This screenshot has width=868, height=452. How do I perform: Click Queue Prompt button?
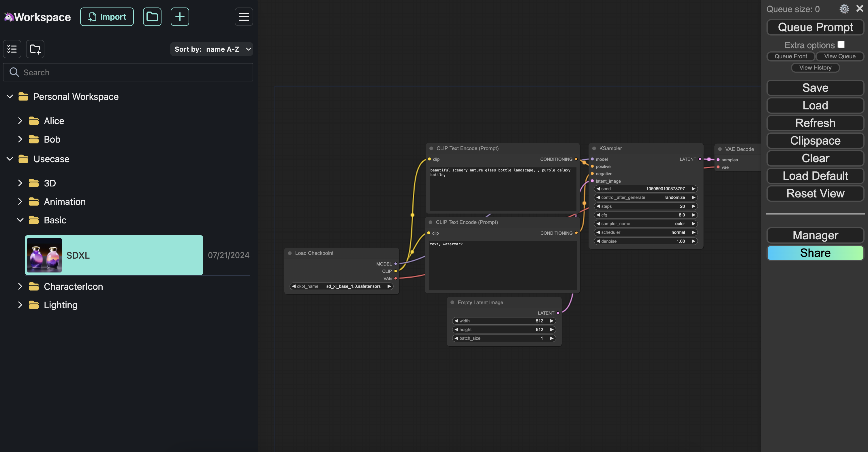815,27
